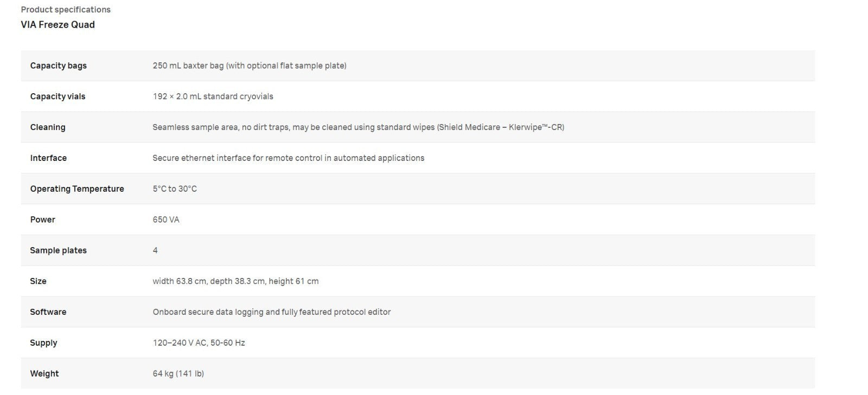The width and height of the screenshot is (868, 395).
Task: Select the "Interface" row label
Action: click(48, 158)
